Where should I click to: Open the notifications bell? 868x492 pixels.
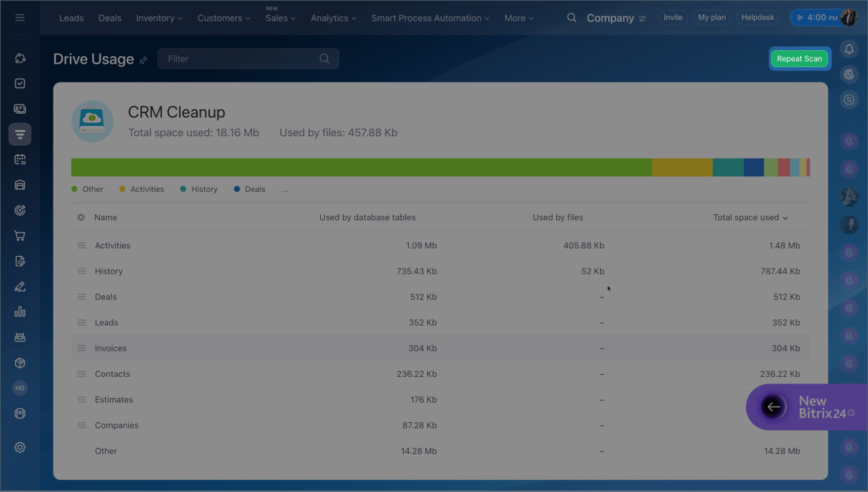849,49
